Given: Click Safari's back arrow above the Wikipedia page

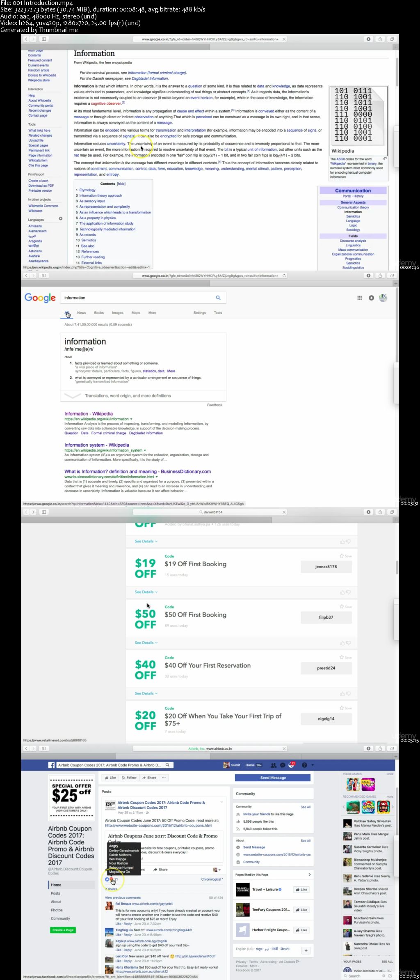Looking at the screenshot, I should click(26, 39).
